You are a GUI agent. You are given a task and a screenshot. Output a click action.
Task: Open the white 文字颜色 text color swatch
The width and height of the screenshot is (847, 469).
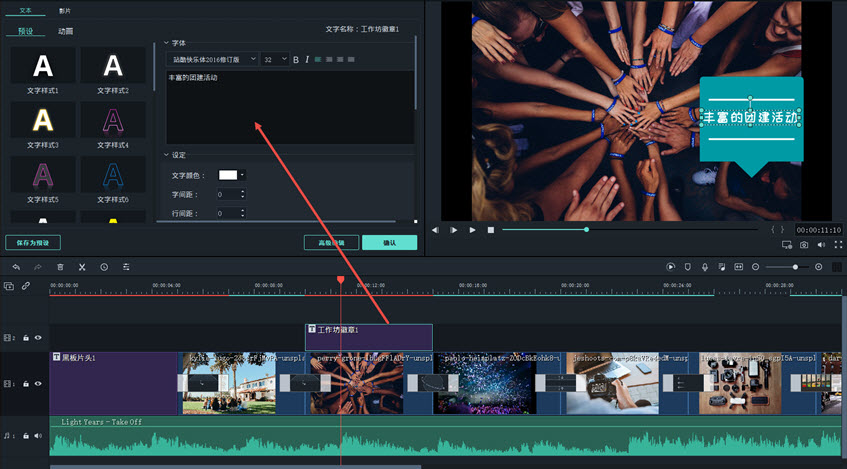click(231, 175)
